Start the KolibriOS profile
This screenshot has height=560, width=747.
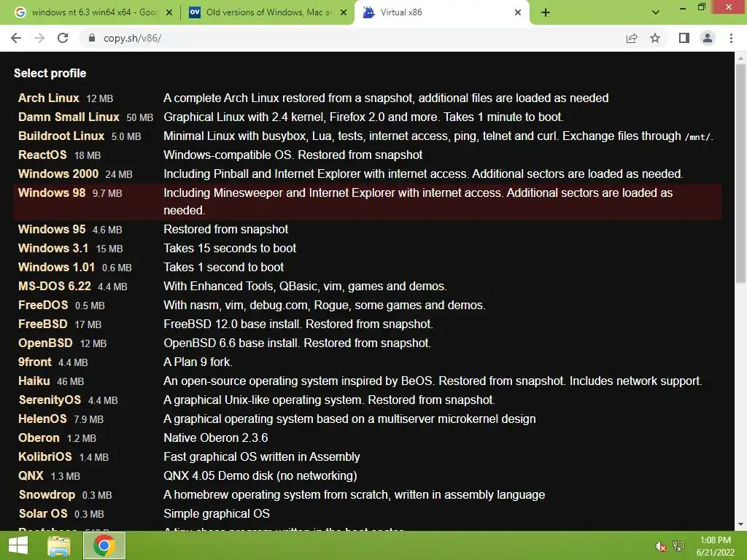(x=44, y=457)
